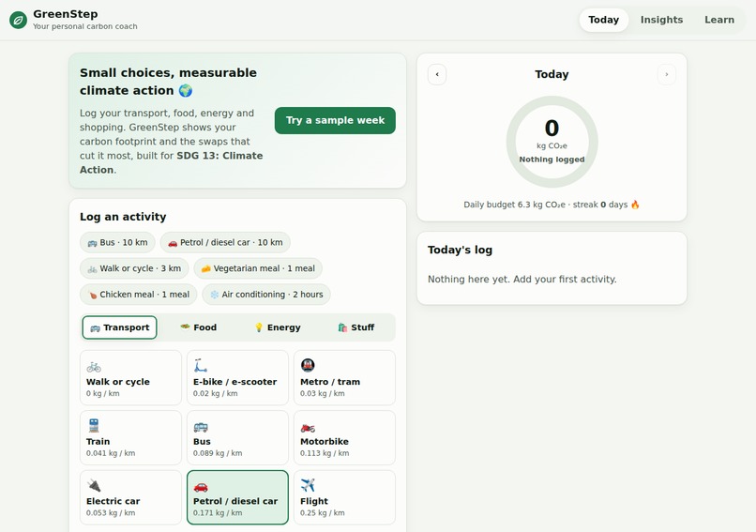Choose the Motorbike transport card
Image resolution: width=756 pixels, height=532 pixels.
(x=345, y=437)
